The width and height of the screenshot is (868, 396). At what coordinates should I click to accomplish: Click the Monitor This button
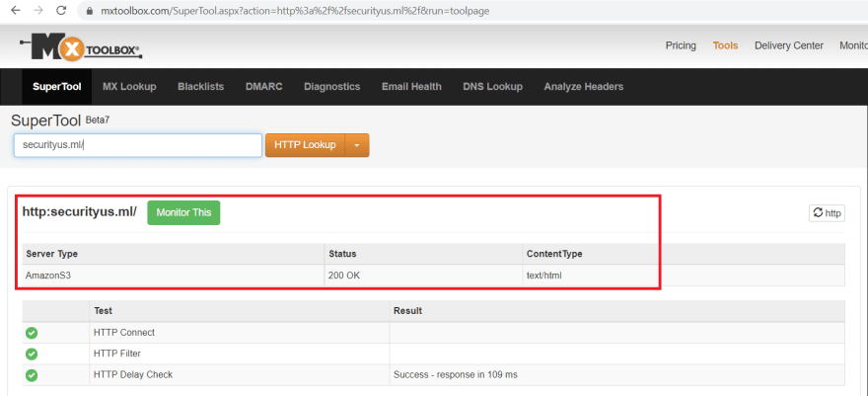tap(183, 212)
